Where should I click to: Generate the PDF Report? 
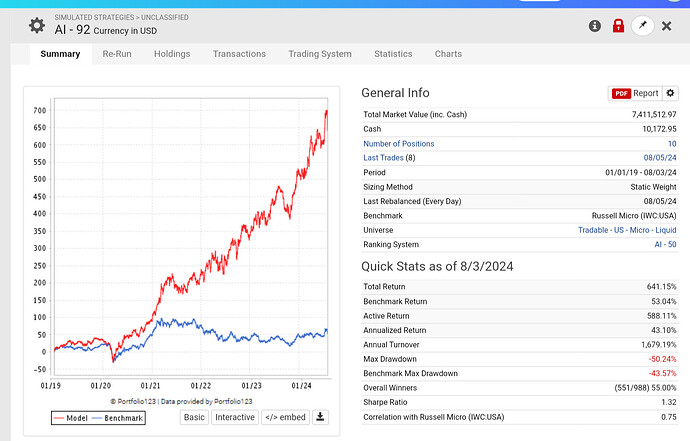[635, 93]
